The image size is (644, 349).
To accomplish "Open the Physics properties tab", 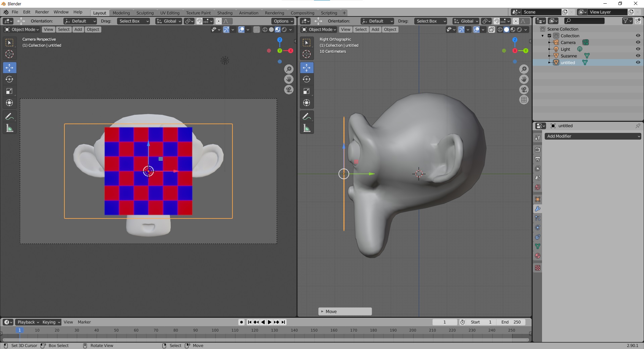I will [538, 228].
